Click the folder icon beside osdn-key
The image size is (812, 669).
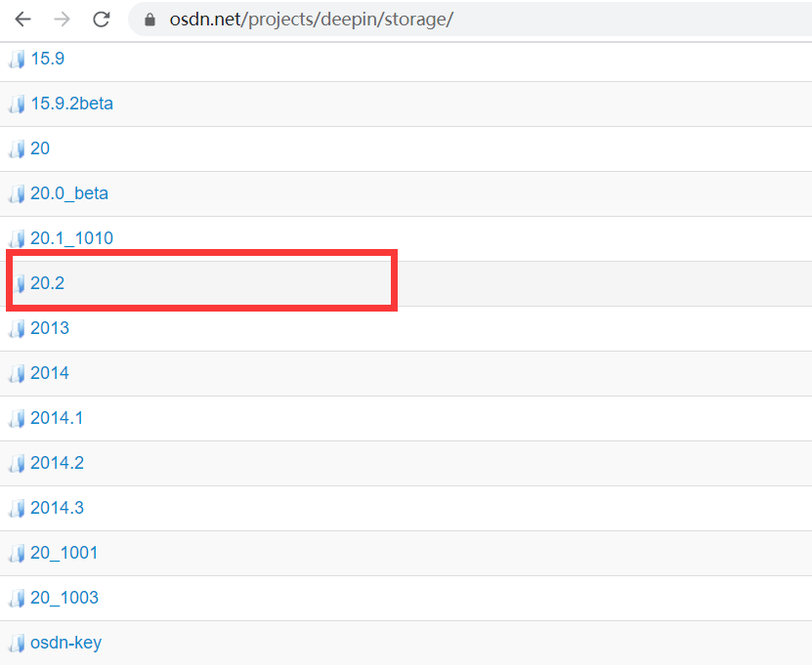click(x=17, y=645)
